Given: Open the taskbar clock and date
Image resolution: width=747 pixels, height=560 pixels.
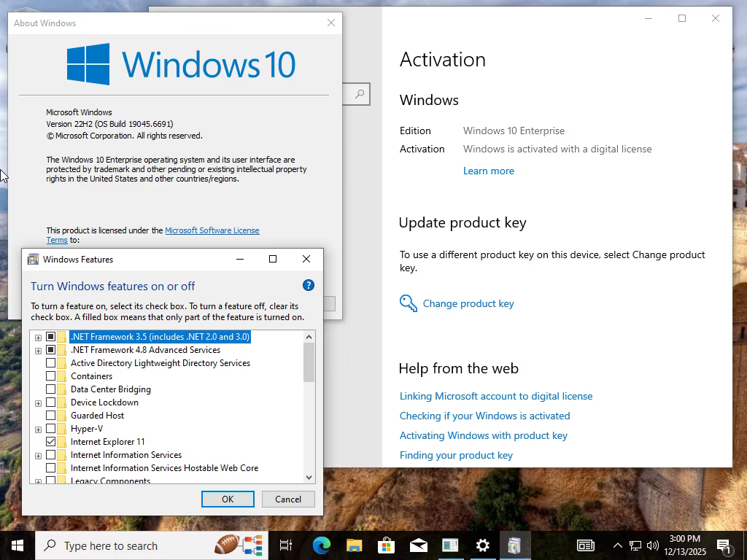Looking at the screenshot, I should pyautogui.click(x=685, y=545).
